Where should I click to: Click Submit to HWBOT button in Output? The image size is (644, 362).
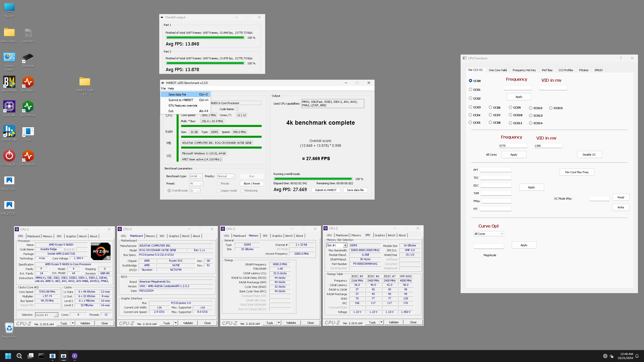pyautogui.click(x=326, y=190)
